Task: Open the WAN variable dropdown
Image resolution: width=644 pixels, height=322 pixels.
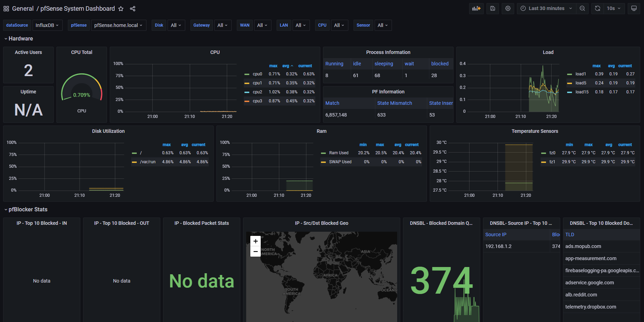Action: pos(262,25)
